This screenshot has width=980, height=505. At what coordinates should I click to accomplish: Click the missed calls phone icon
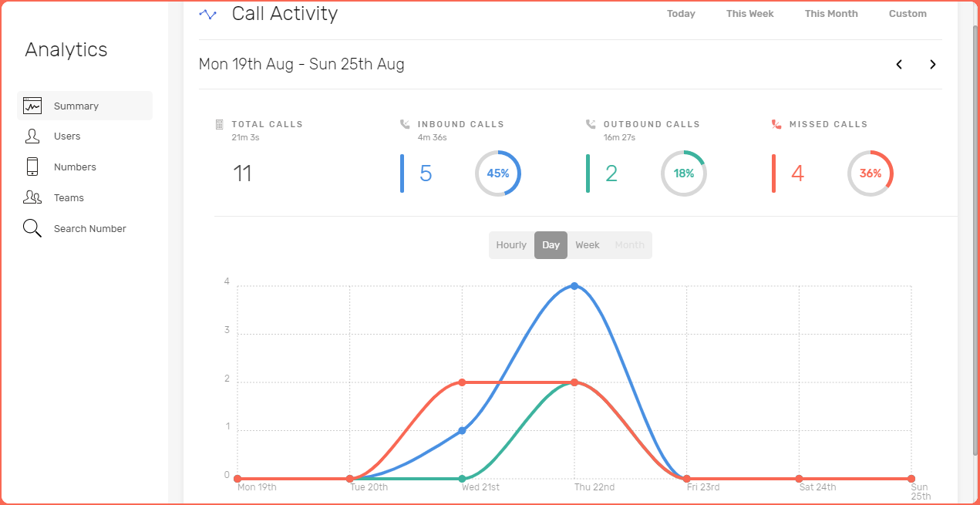point(776,124)
